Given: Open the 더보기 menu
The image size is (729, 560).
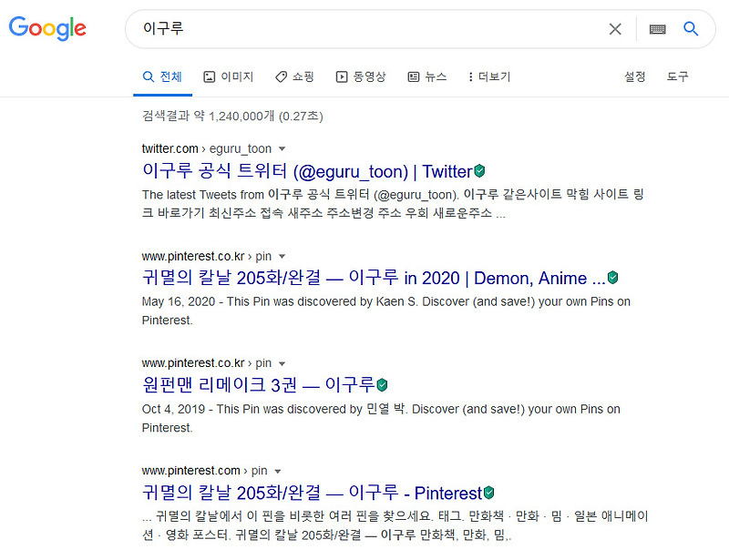Looking at the screenshot, I should 489,76.
